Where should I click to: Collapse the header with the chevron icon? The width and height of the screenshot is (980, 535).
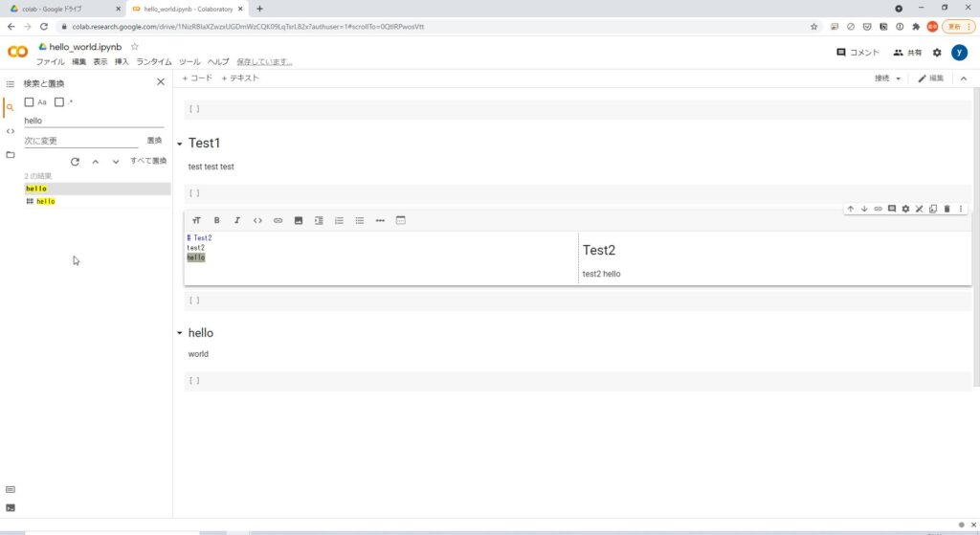pos(964,78)
